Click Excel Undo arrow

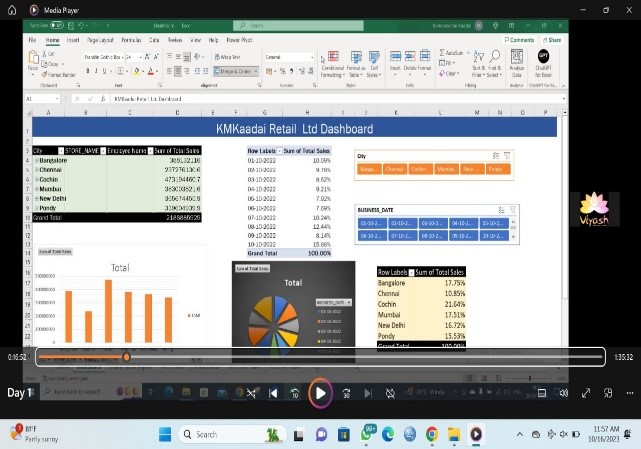(81, 25)
